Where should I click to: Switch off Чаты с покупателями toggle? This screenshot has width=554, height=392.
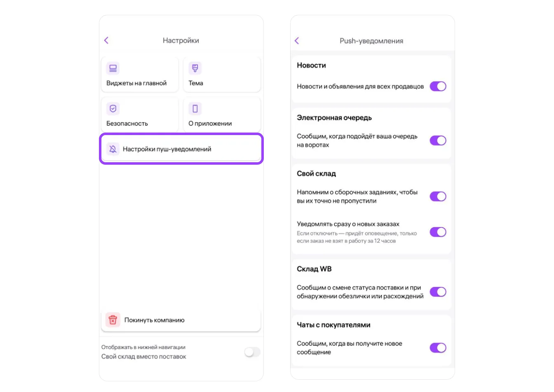pos(438,348)
